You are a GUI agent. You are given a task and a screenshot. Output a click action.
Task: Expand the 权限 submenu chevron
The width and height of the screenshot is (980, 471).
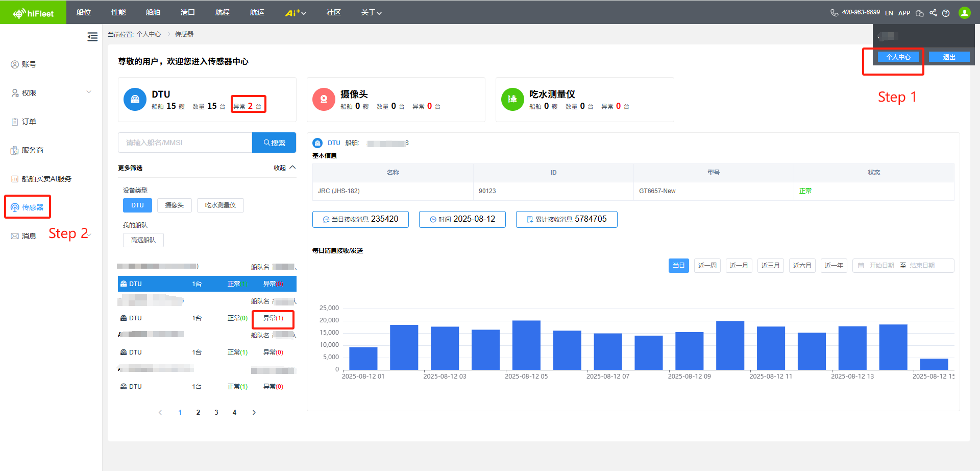tap(89, 92)
